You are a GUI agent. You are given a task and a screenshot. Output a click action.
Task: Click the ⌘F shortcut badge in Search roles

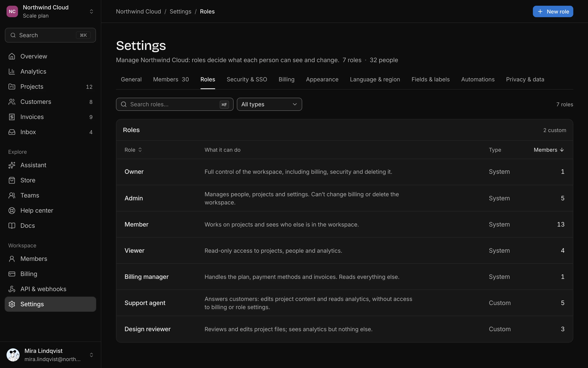point(224,104)
